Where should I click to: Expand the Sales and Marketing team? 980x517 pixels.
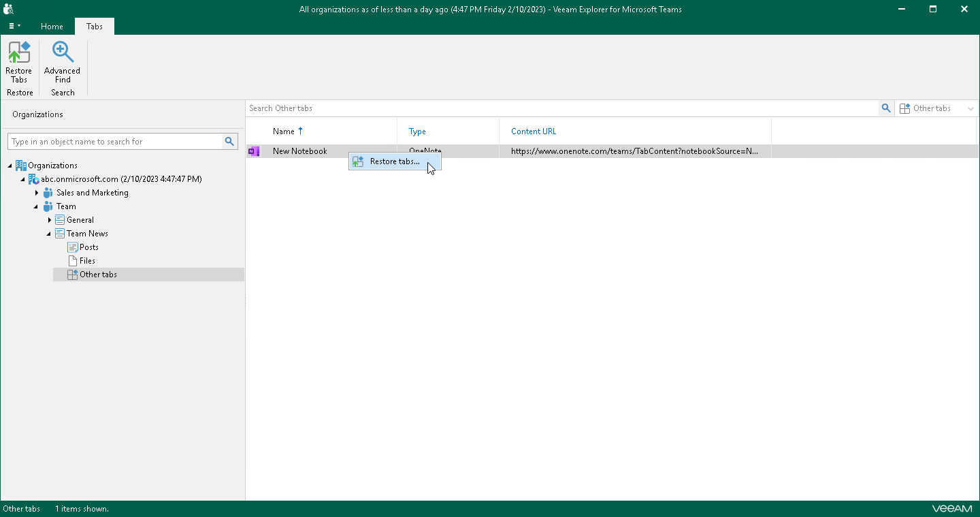(x=37, y=193)
